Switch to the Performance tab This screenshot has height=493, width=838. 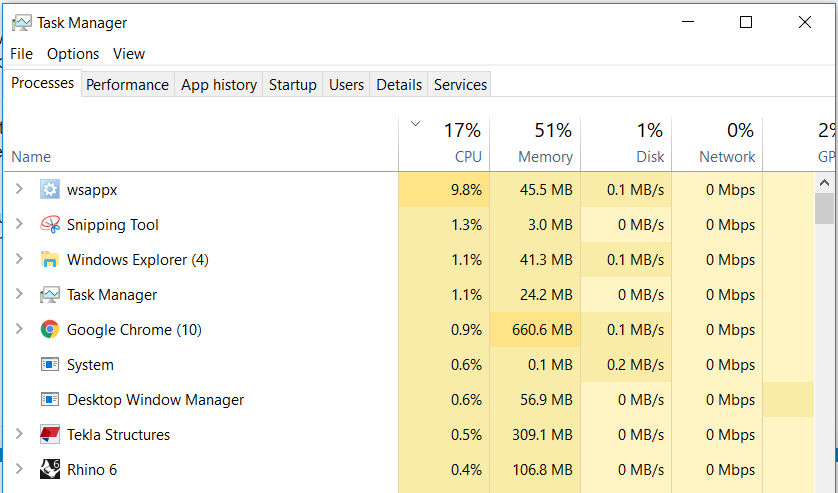tap(127, 85)
